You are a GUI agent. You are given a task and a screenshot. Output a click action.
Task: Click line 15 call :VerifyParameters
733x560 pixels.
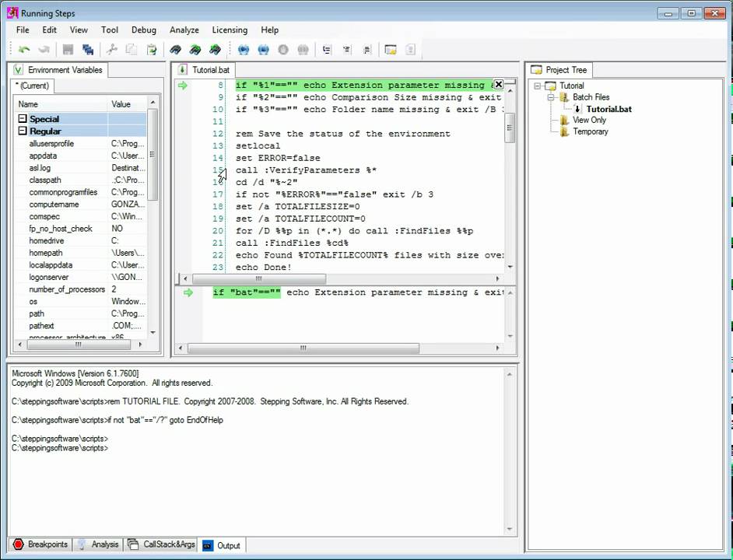pos(306,170)
